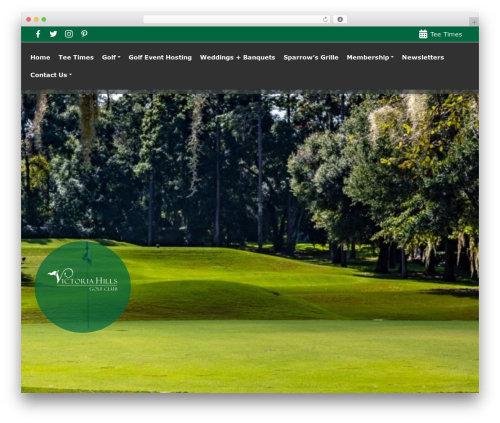Expand the Golf dropdown menu
This screenshot has width=500, height=423.
coord(111,57)
